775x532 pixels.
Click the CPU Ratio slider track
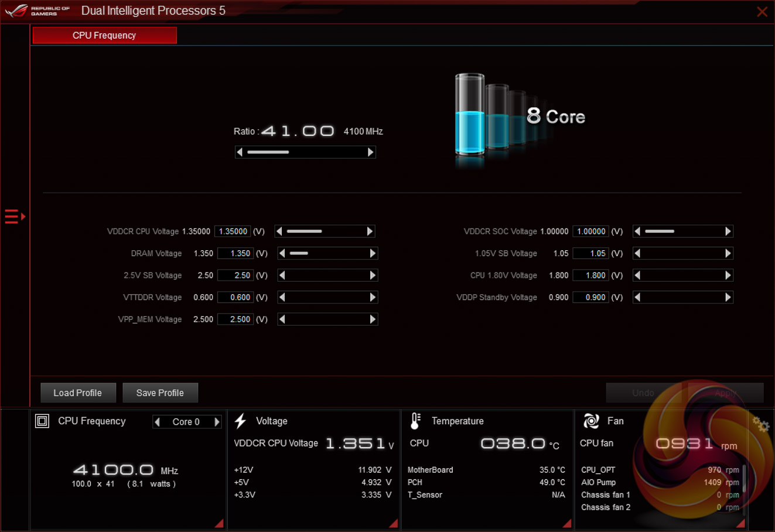(x=305, y=152)
